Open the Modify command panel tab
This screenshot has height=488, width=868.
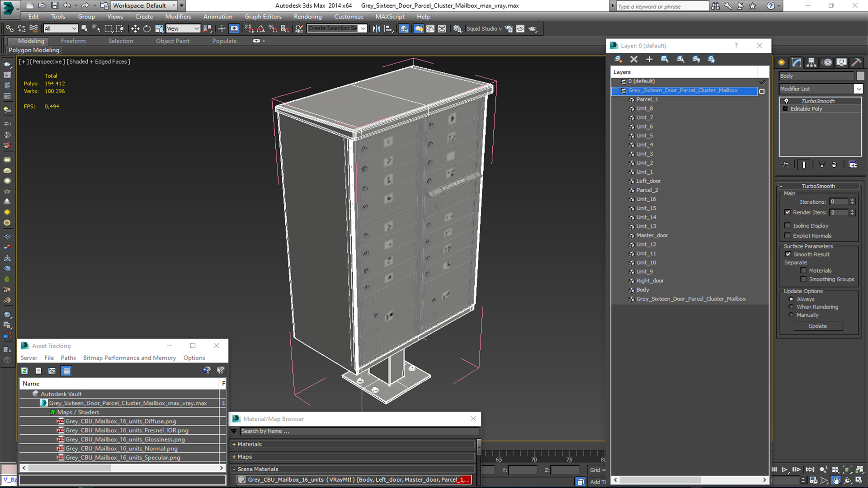(x=797, y=62)
